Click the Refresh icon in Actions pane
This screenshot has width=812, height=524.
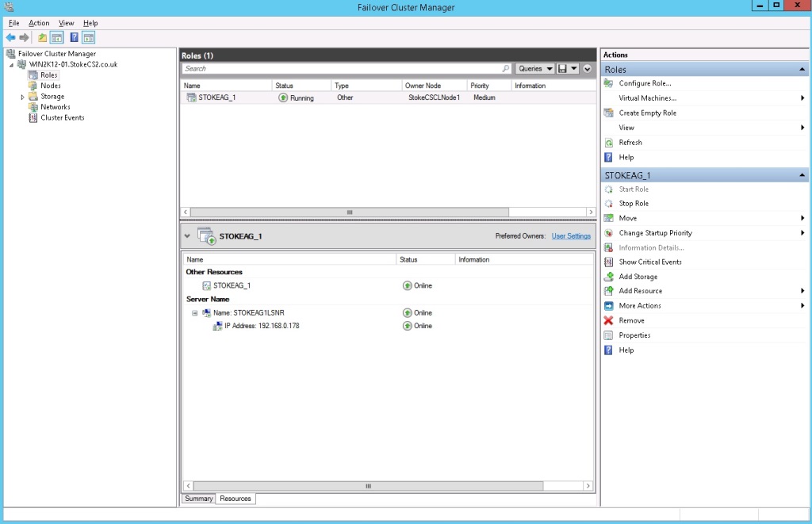[609, 143]
